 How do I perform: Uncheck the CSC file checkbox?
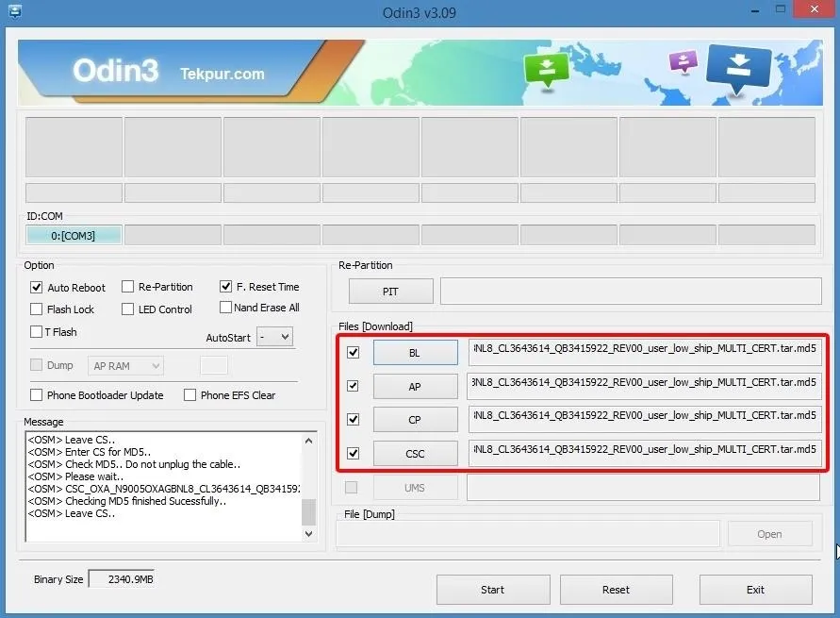point(353,454)
